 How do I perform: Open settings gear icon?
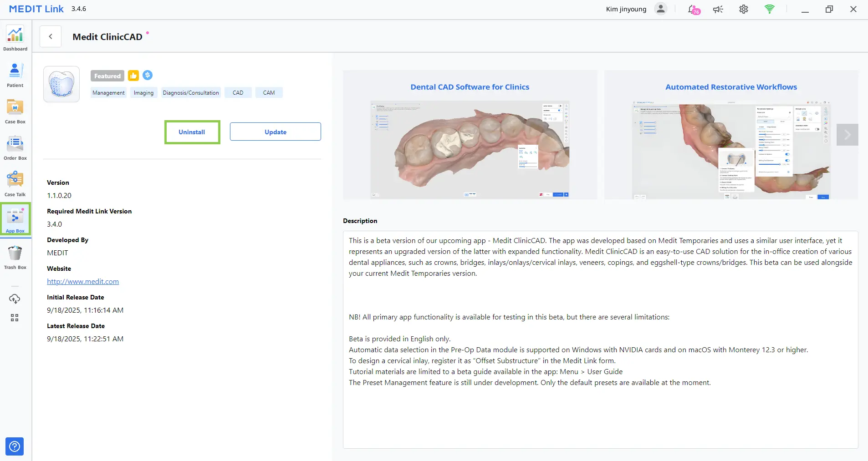click(744, 9)
